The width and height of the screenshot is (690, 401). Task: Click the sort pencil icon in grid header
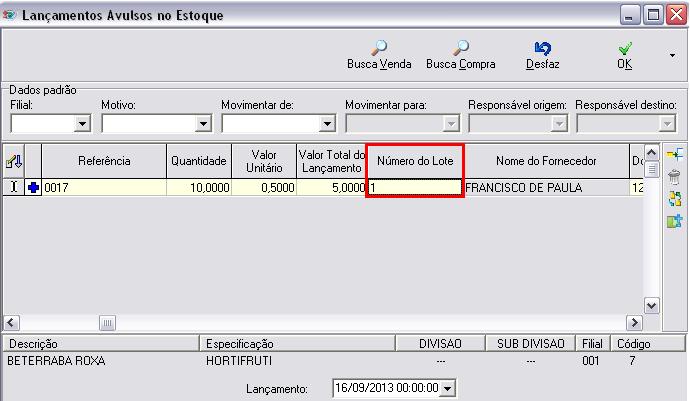(x=14, y=162)
